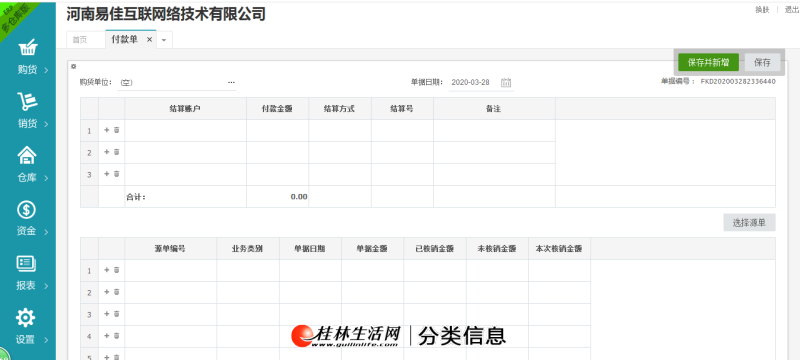Open the 设置 gear icon
Screen dimensions: 800x360
(26, 318)
